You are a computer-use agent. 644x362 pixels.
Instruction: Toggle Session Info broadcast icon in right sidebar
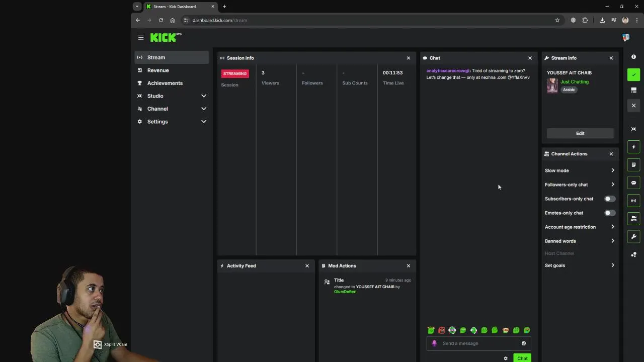click(x=633, y=201)
